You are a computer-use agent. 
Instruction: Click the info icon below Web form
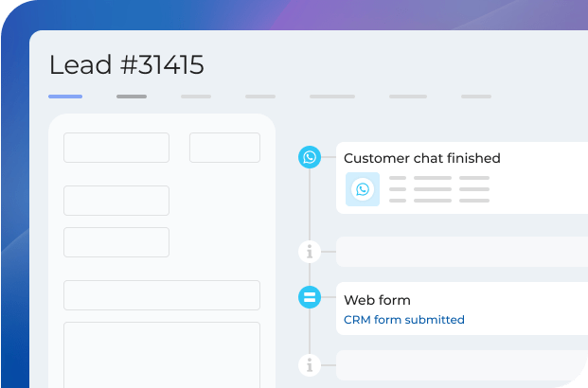click(x=309, y=364)
